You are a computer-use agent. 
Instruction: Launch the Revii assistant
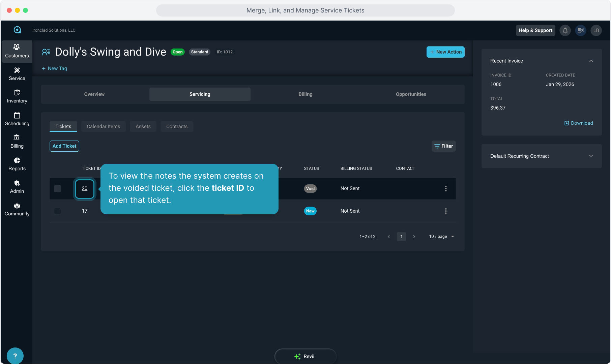pos(305,356)
